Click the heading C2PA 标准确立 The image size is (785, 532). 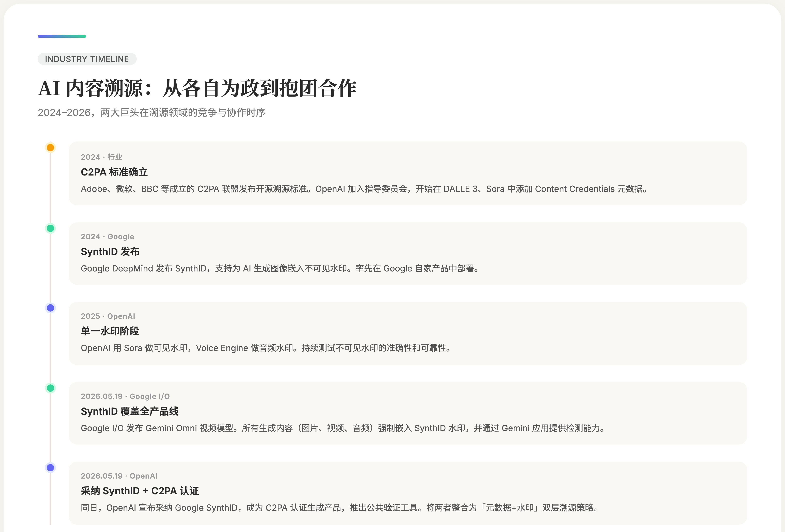coord(114,172)
